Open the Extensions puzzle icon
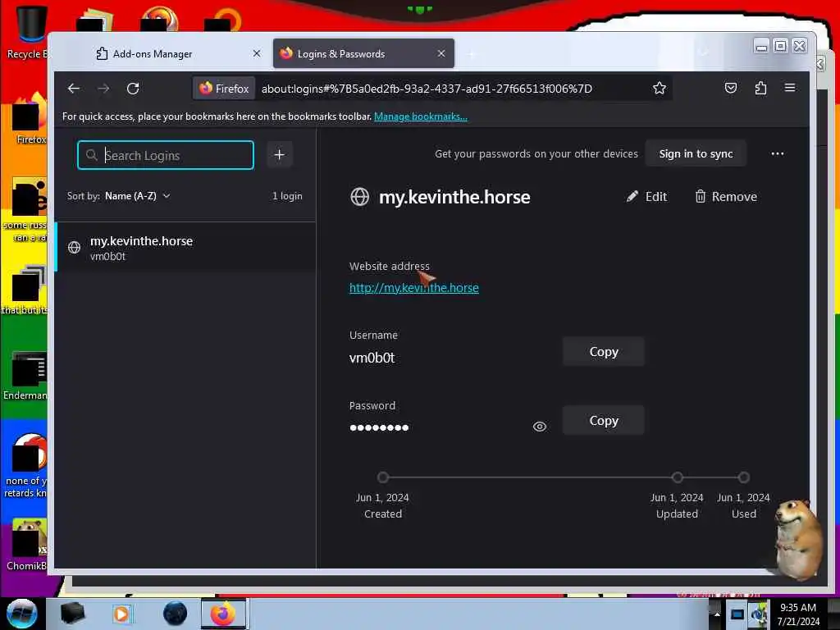840x630 pixels. pos(760,89)
